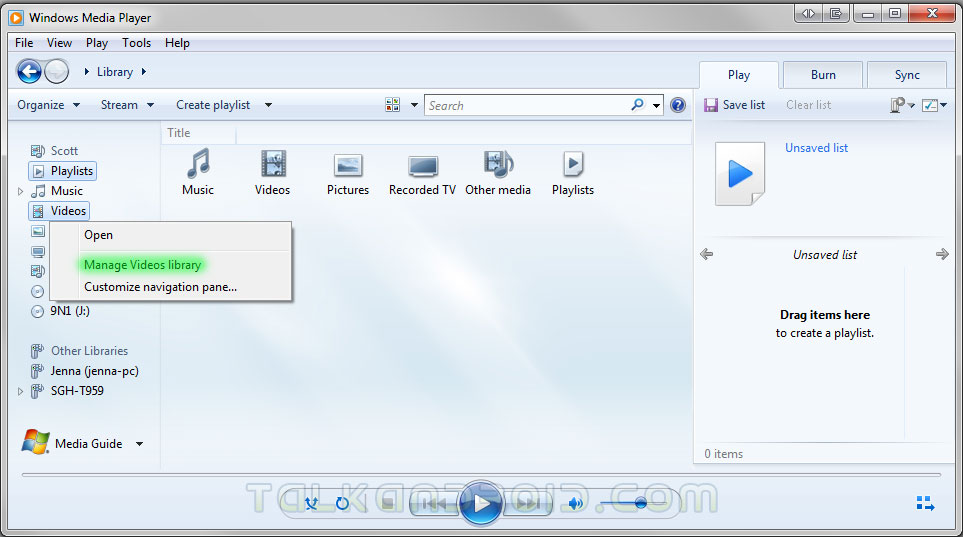
Task: Mute the sound with the speaker icon
Action: tap(575, 504)
